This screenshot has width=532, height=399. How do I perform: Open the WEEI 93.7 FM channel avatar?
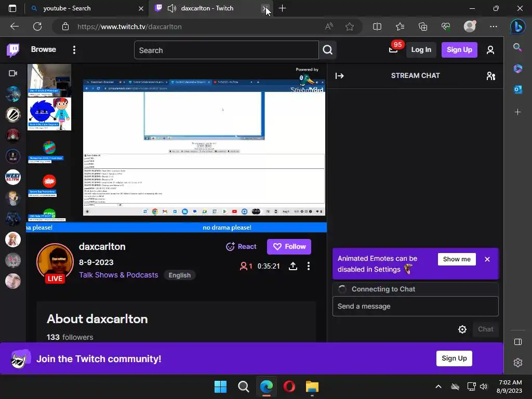tap(13, 177)
